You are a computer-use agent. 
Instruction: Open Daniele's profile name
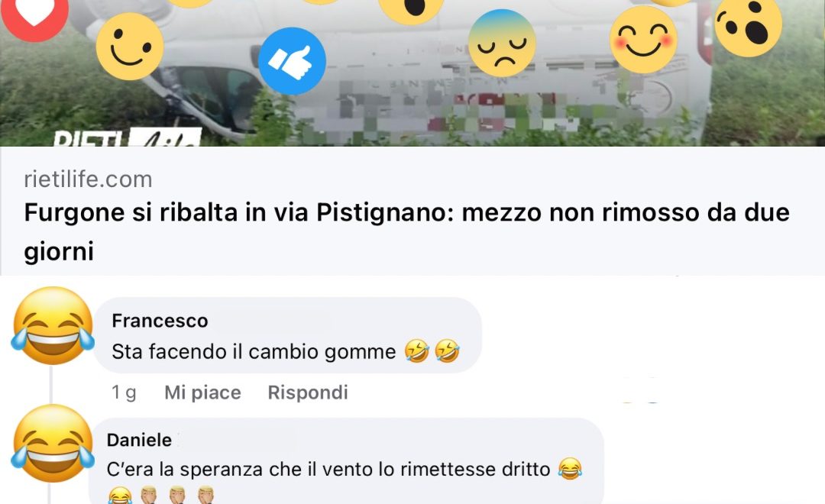(x=140, y=440)
